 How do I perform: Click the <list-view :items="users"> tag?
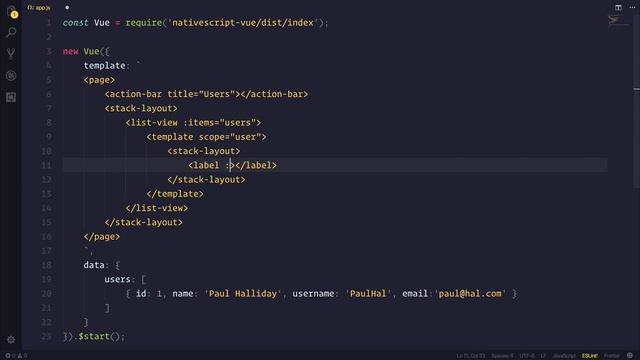tap(193, 122)
